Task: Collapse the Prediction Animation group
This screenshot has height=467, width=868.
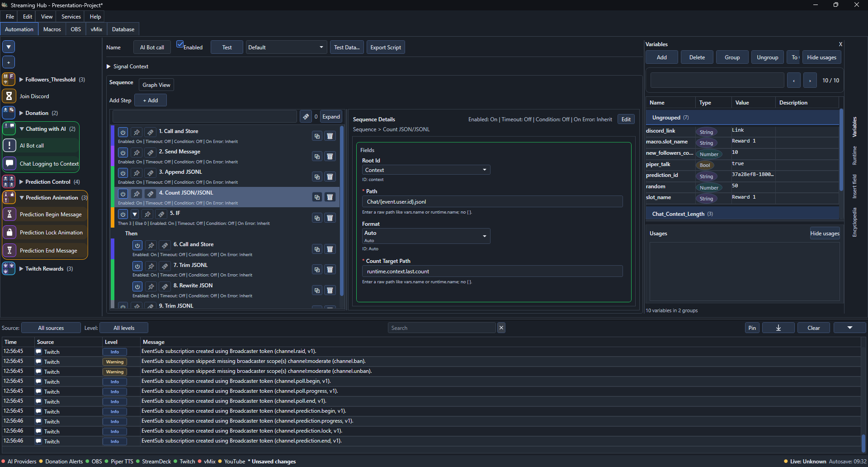Action: coord(22,198)
